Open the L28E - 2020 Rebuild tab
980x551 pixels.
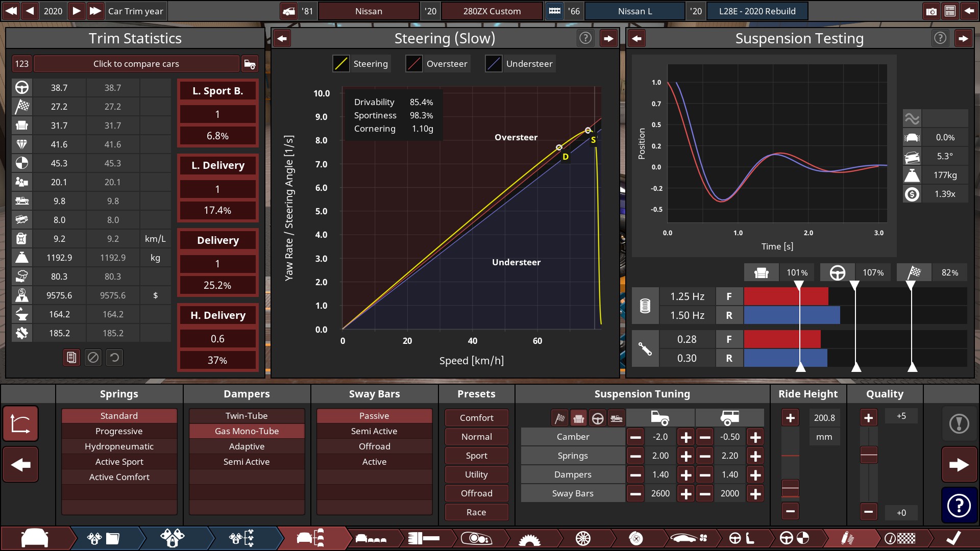pyautogui.click(x=757, y=11)
